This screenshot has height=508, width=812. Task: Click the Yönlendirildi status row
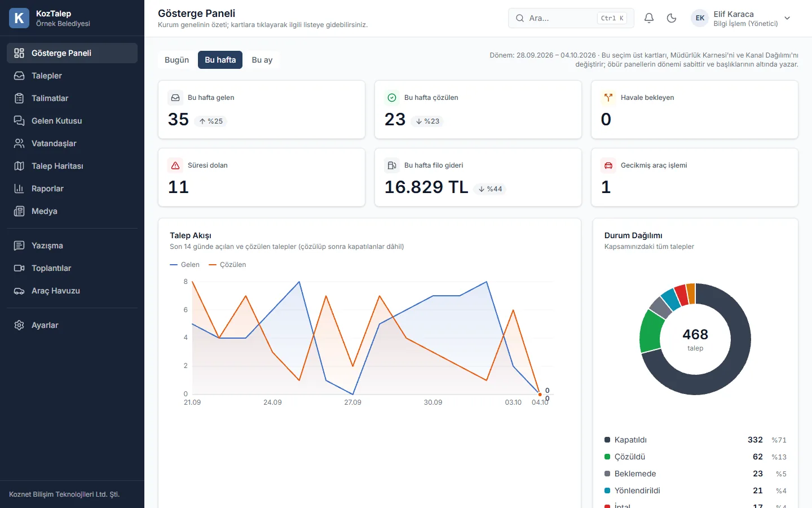(695, 491)
